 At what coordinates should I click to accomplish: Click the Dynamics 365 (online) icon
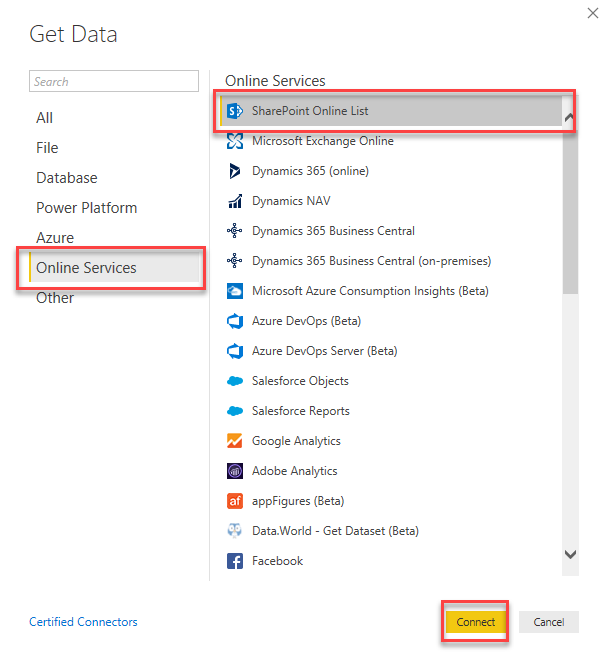235,171
